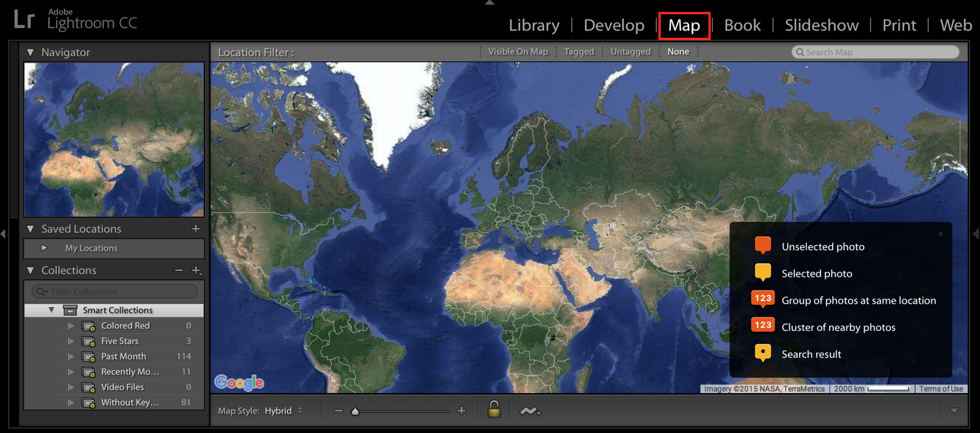The width and height of the screenshot is (980, 433).
Task: Click the add Saved Location plus icon
Action: pyautogui.click(x=195, y=229)
